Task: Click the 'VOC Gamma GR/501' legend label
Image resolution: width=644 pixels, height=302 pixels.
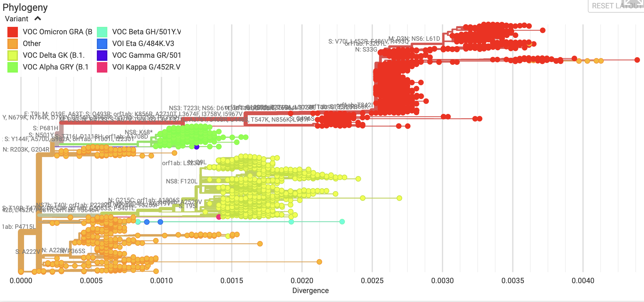Action: pyautogui.click(x=147, y=55)
